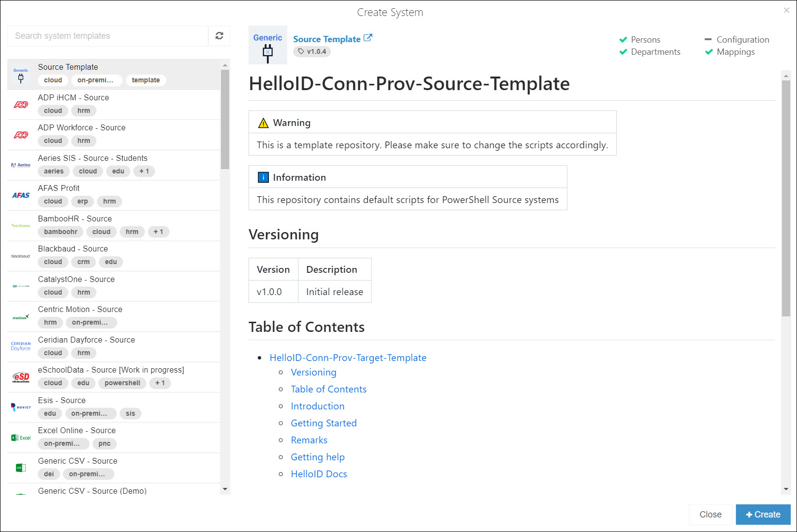Open the HelloID-Conn-Prov-Target-Template link
Viewport: 797px width, 532px height.
348,358
